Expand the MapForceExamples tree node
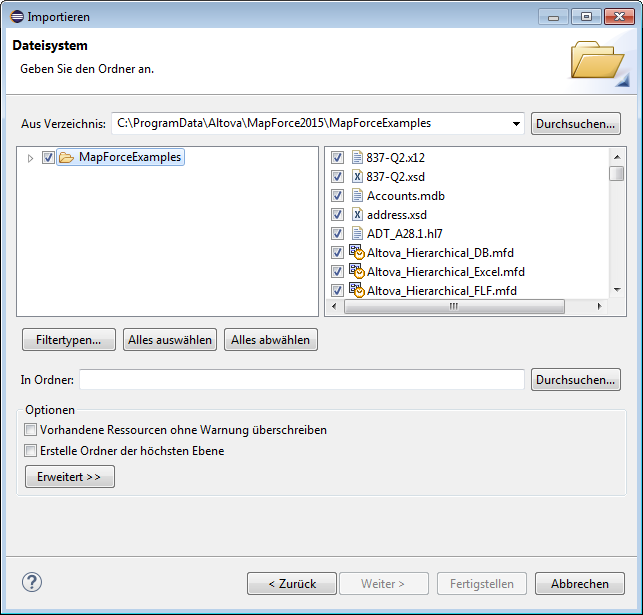The width and height of the screenshot is (643, 615). point(30,158)
